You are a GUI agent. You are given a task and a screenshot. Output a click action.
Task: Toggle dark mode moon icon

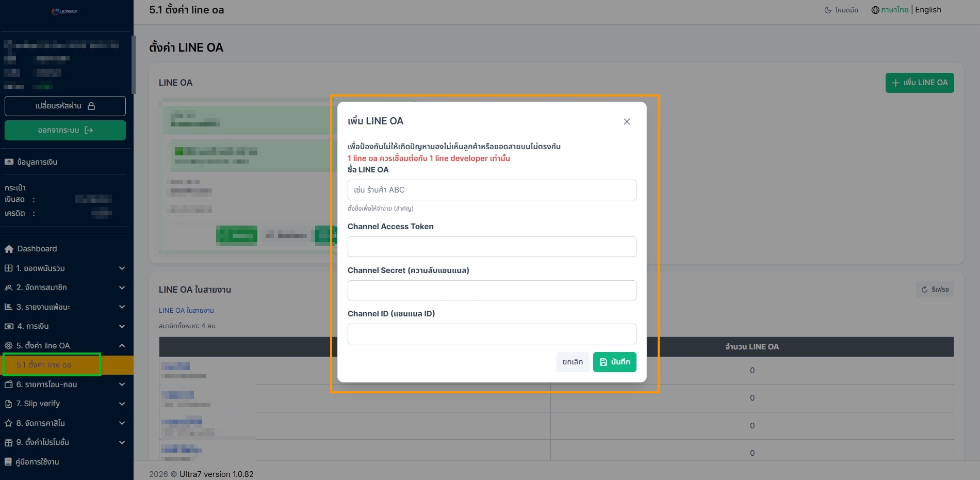pyautogui.click(x=828, y=10)
